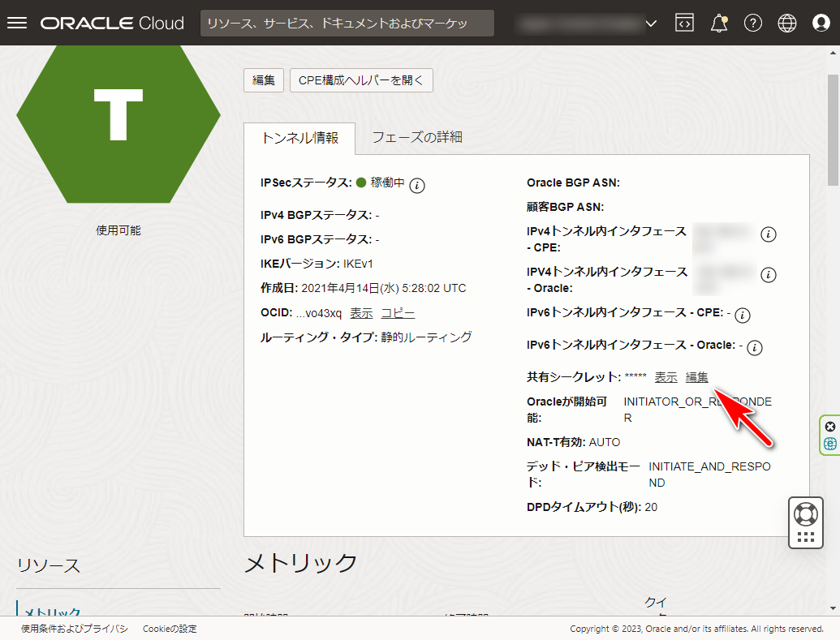The image size is (840, 640).
Task: Edit the shared secret via 編集 link
Action: [696, 377]
